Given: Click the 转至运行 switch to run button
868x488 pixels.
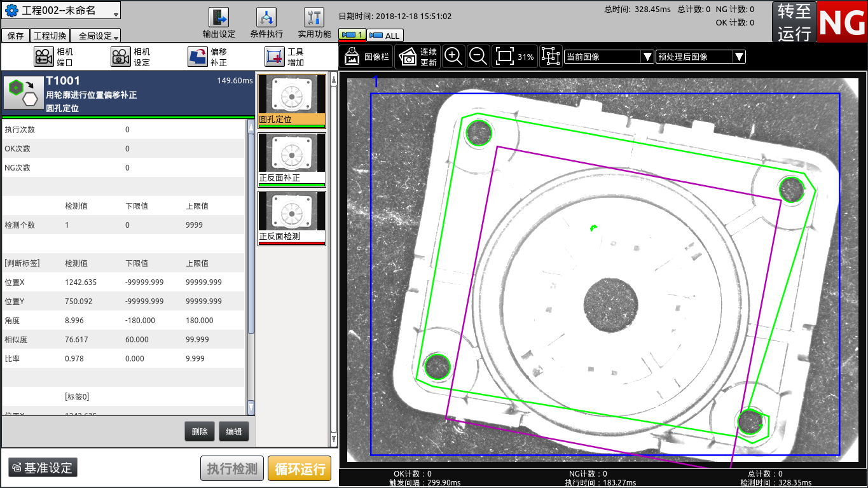Looking at the screenshot, I should coord(794,22).
